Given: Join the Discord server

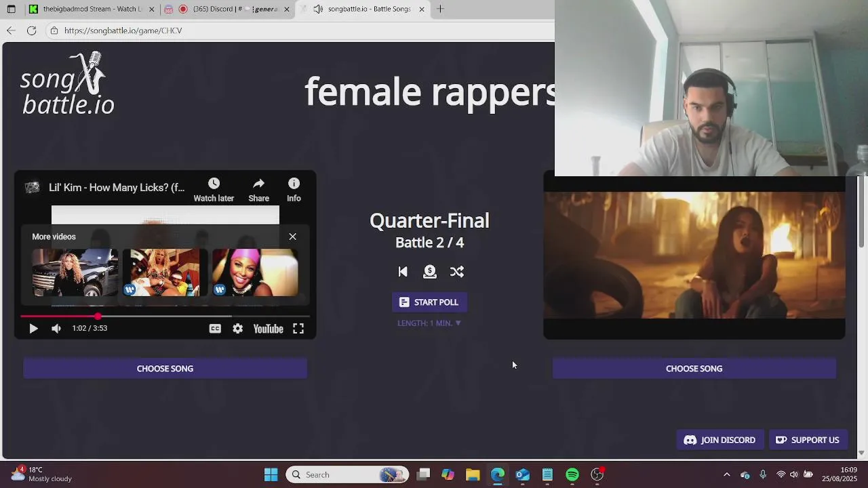Looking at the screenshot, I should click(x=719, y=440).
